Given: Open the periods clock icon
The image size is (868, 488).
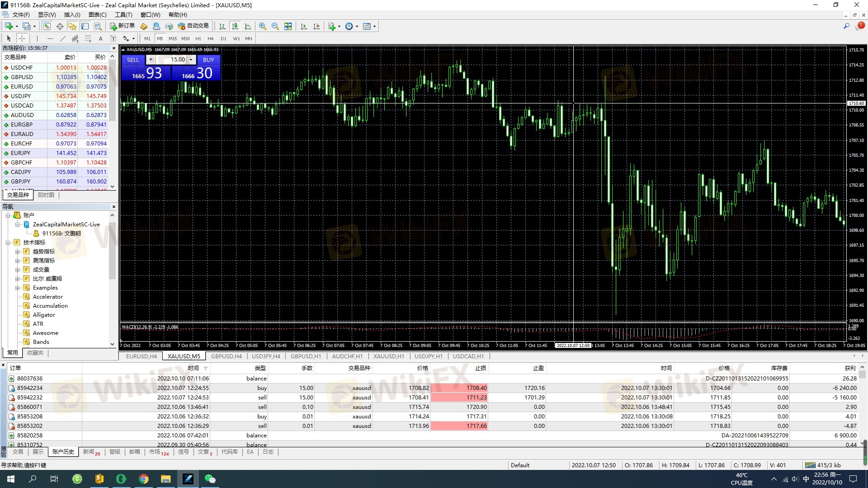Looking at the screenshot, I should click(x=349, y=26).
